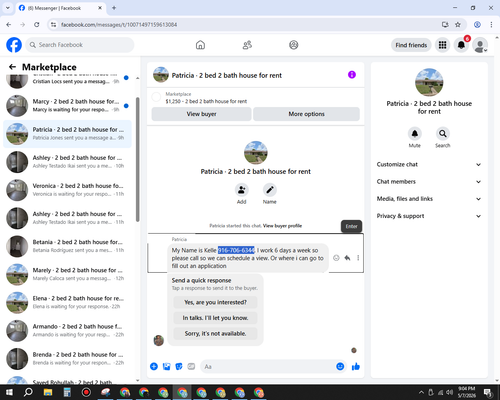Open account profile avatar menu
Viewport: 500px width, 400px height.
point(480,45)
